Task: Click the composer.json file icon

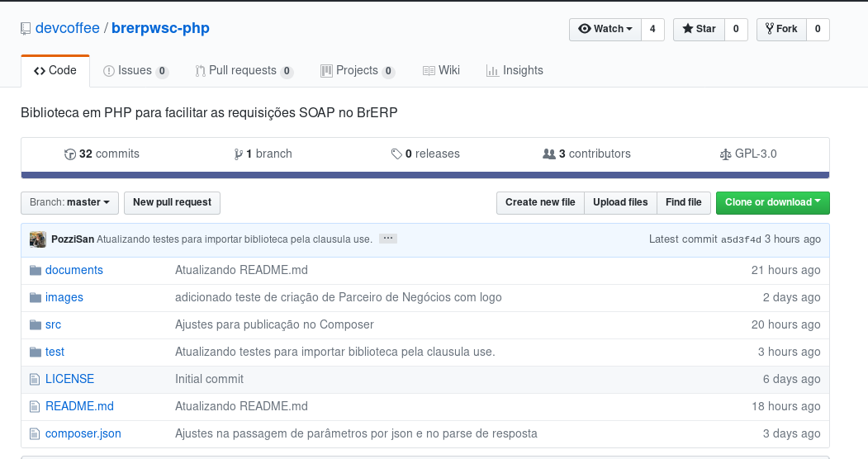Action: coord(35,433)
